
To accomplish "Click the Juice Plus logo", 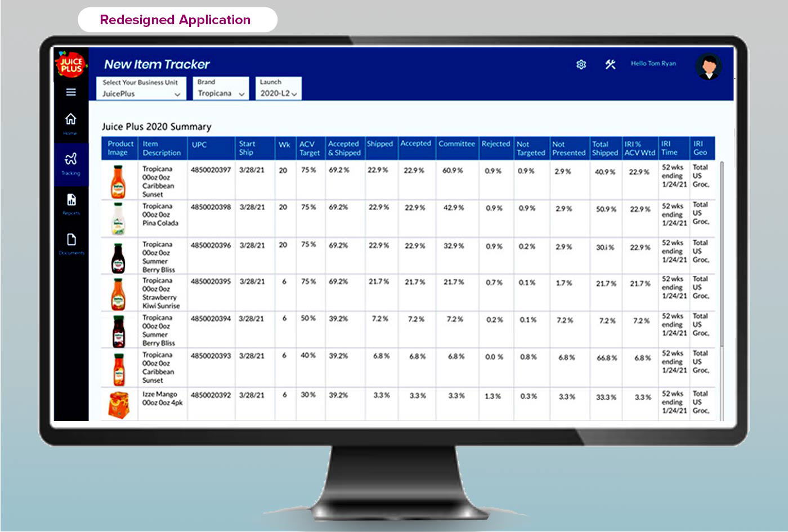I will pyautogui.click(x=71, y=65).
